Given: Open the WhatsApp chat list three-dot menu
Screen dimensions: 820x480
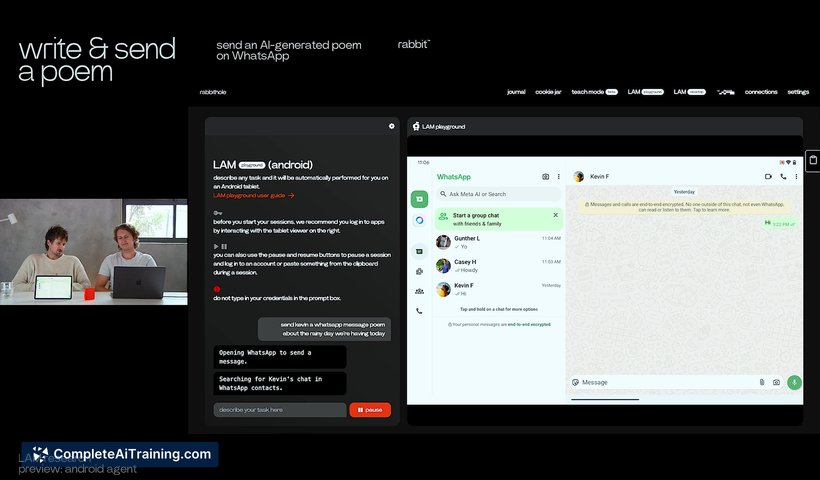Looking at the screenshot, I should point(559,177).
